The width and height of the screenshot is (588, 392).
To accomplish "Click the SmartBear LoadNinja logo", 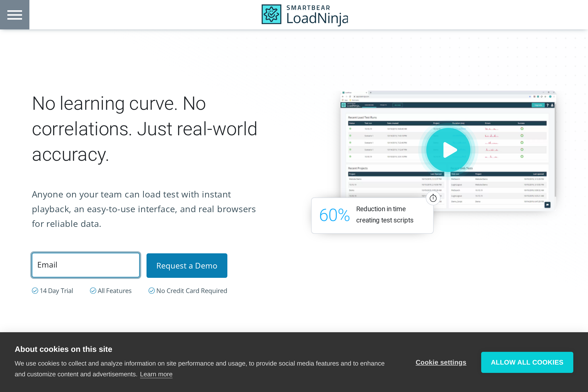I will coord(305,14).
